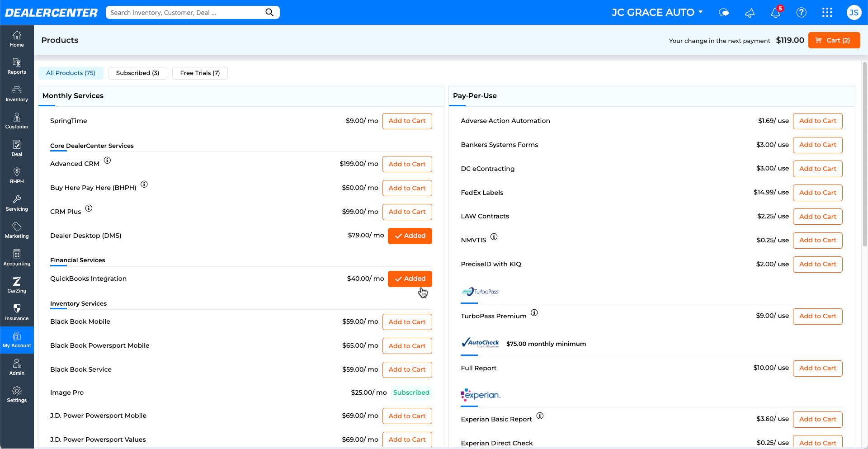Open the apps grid menu

click(827, 13)
